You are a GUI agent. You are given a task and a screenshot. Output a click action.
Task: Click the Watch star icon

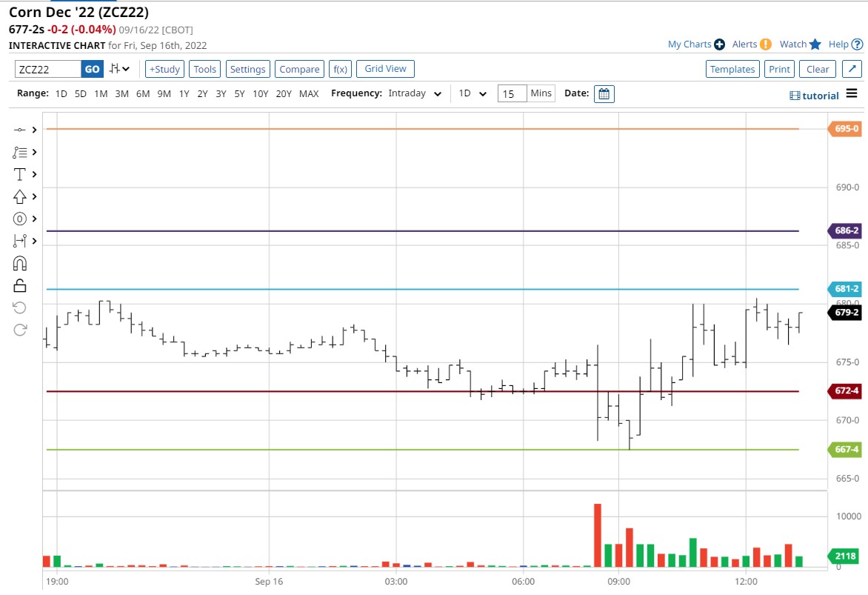coord(815,44)
